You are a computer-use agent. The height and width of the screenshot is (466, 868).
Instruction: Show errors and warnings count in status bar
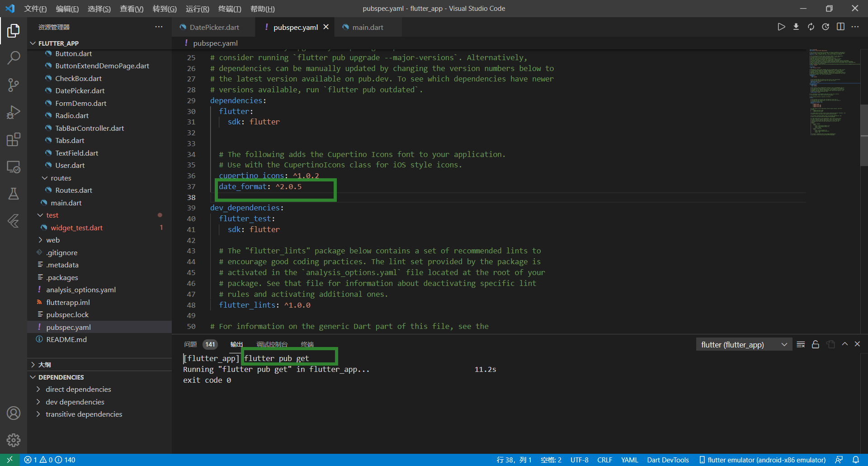pos(50,460)
